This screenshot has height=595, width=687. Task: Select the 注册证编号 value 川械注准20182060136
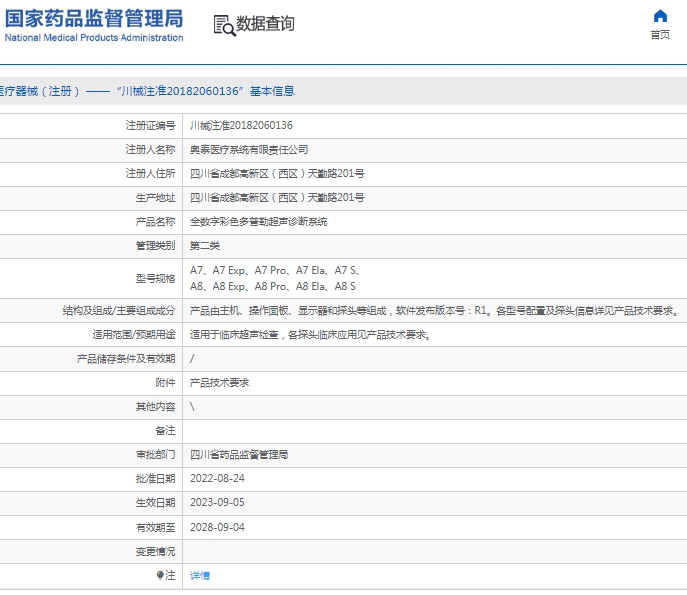pyautogui.click(x=241, y=126)
